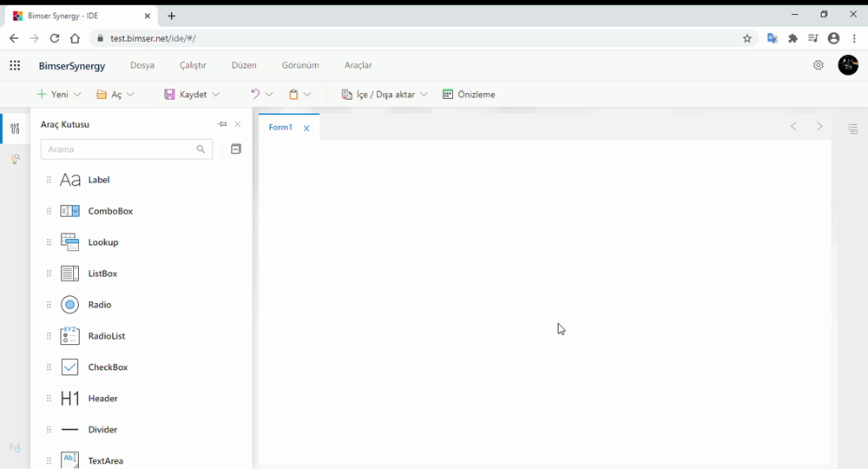Click the Önizleme button
This screenshot has height=469, width=868.
point(469,95)
